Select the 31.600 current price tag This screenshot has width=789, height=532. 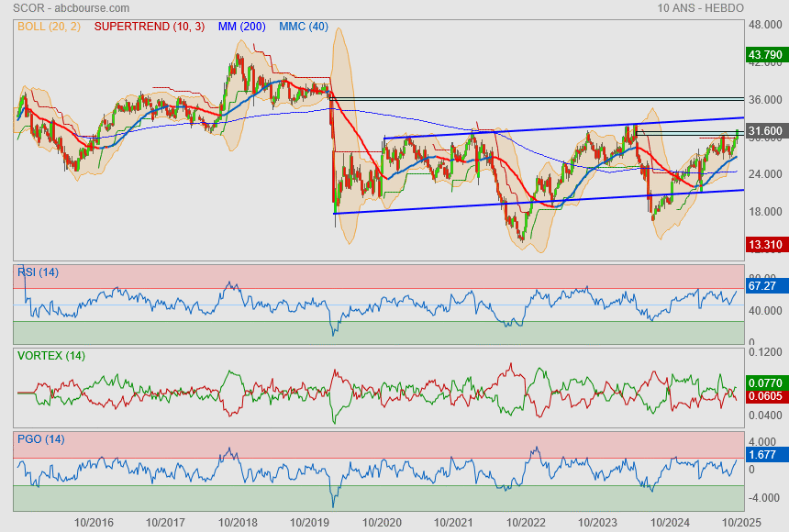coord(764,131)
